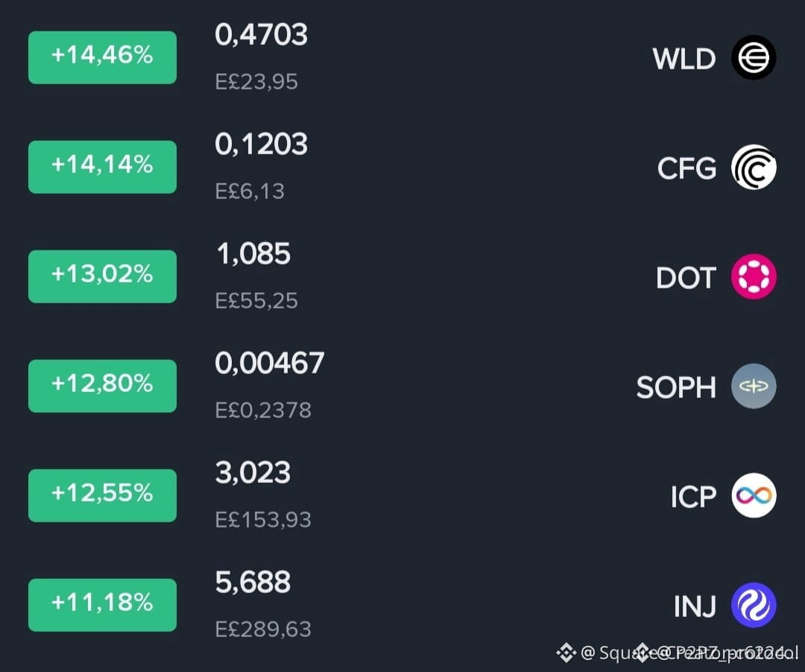The image size is (805, 672).
Task: Click the +12,80% green badge
Action: (102, 386)
